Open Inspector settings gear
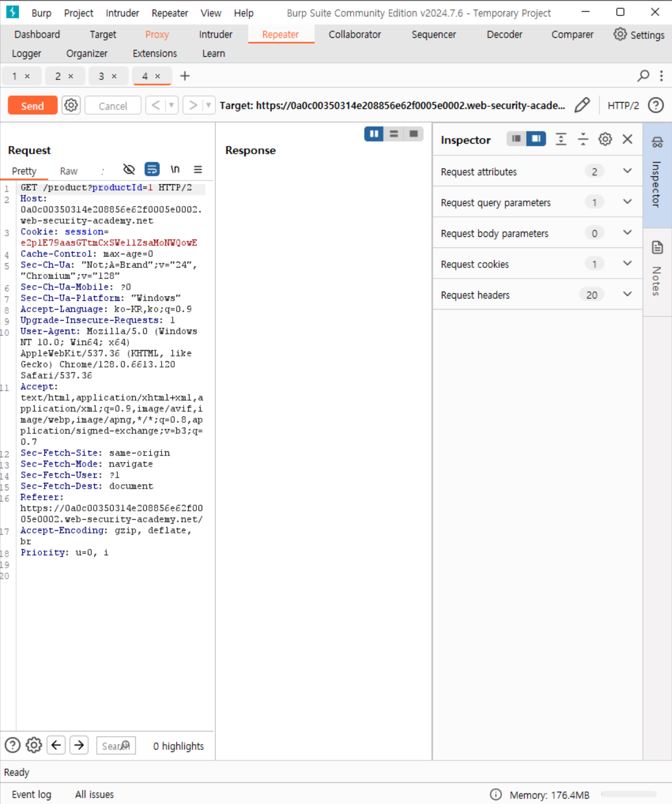This screenshot has height=804, width=672. [x=605, y=139]
